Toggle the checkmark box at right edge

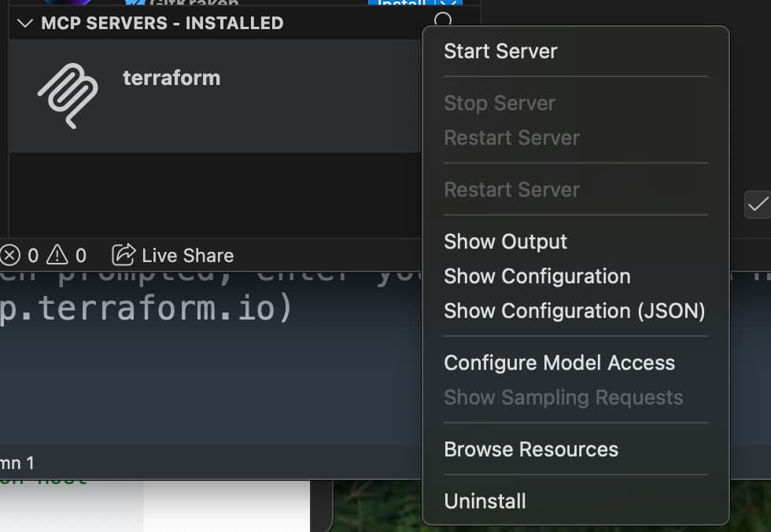pos(758,205)
